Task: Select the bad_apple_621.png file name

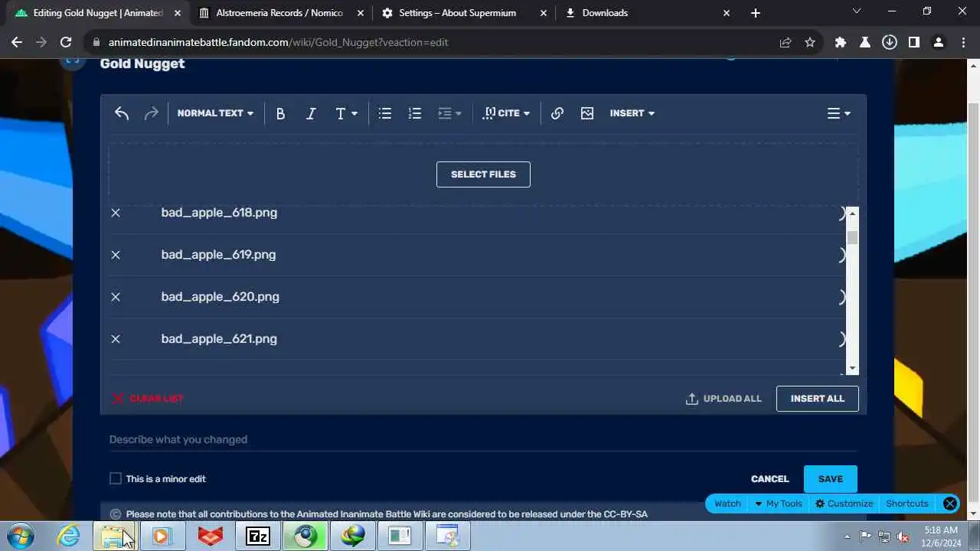Action: [x=219, y=339]
